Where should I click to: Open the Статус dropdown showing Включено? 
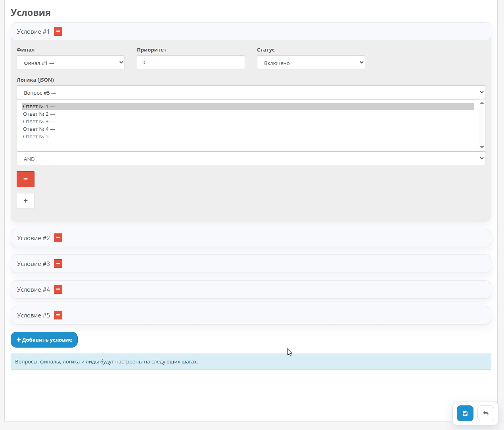pyautogui.click(x=311, y=63)
